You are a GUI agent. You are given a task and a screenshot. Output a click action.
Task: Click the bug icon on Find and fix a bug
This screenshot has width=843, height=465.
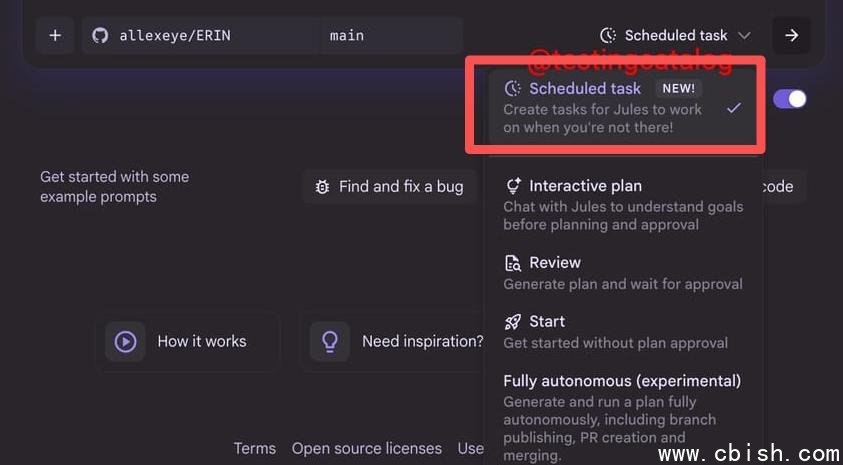(322, 187)
